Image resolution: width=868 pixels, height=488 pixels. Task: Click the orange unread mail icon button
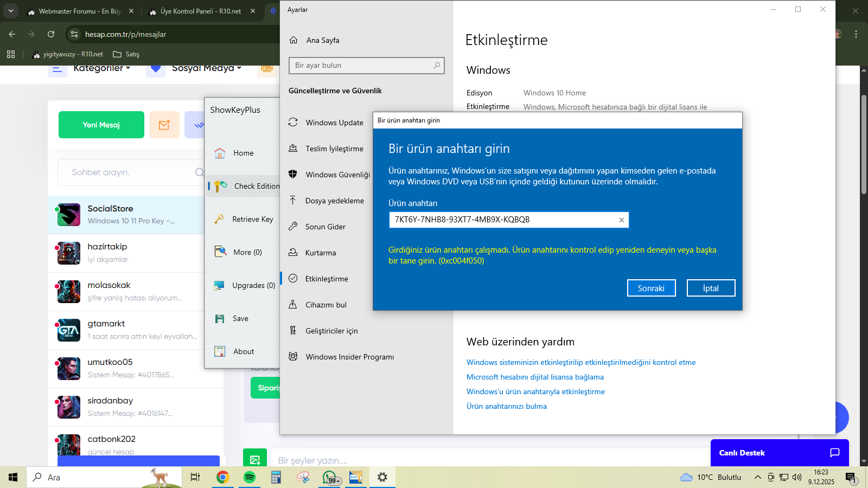click(x=164, y=125)
